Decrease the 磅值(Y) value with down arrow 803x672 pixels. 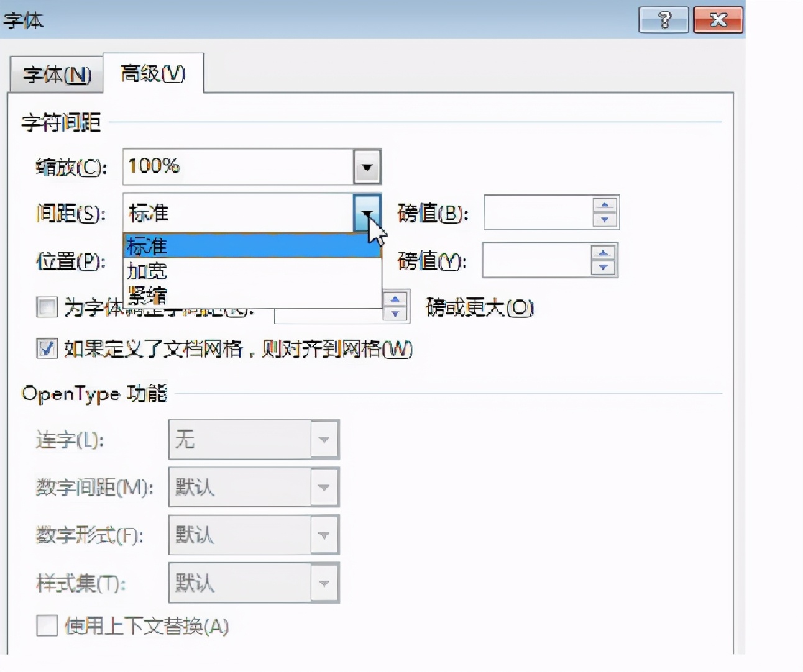pos(603,268)
